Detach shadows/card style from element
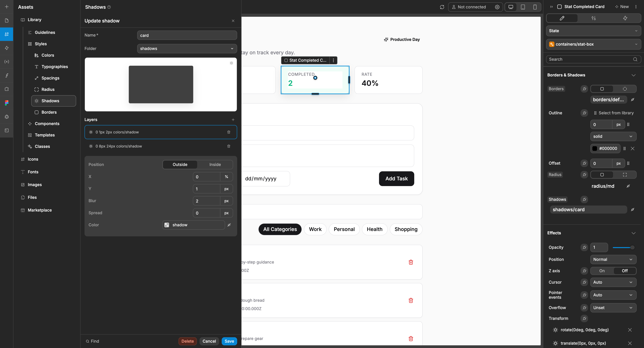This screenshot has width=644, height=348. 632,210
